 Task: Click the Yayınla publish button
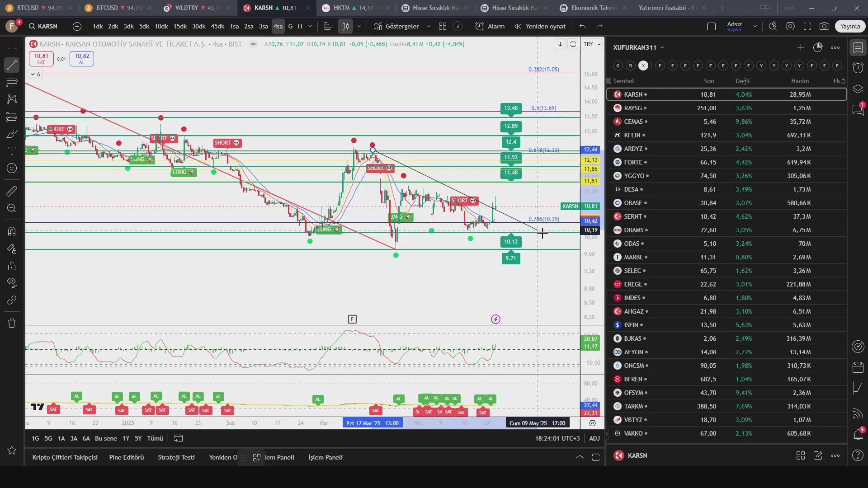(x=850, y=26)
